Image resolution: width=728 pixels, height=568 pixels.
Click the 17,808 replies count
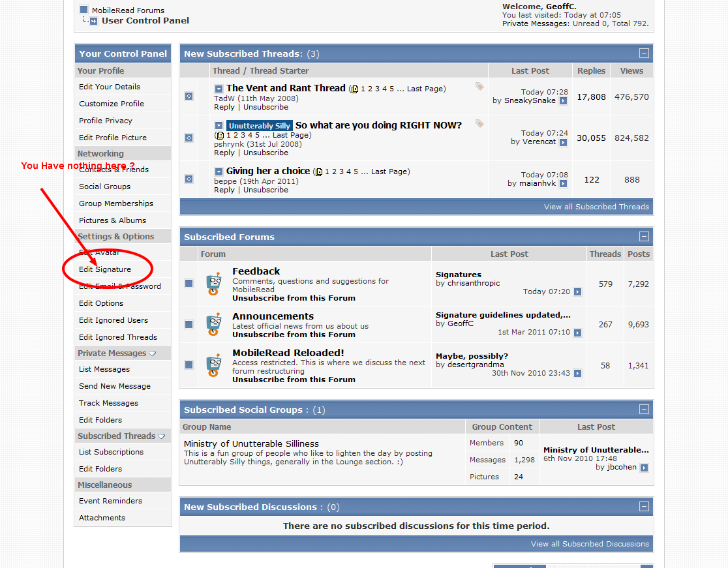591,97
